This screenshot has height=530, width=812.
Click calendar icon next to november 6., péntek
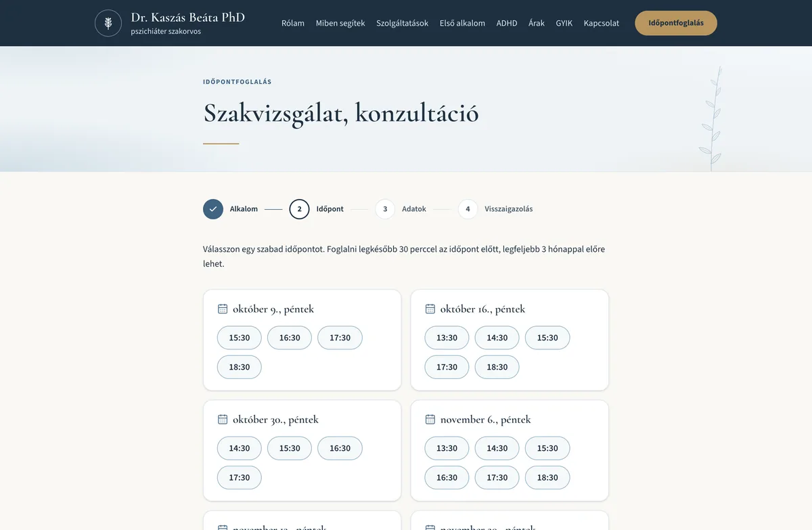[x=430, y=419]
